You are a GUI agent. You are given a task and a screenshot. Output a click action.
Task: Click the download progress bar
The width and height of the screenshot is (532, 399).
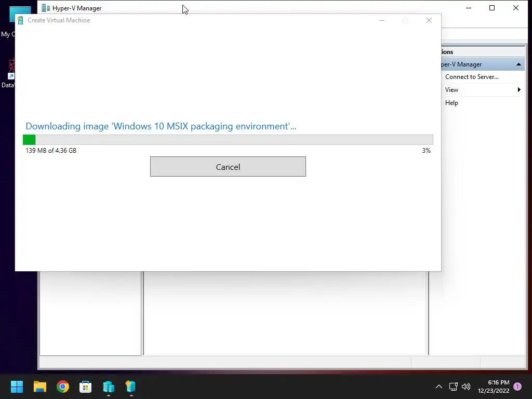228,139
